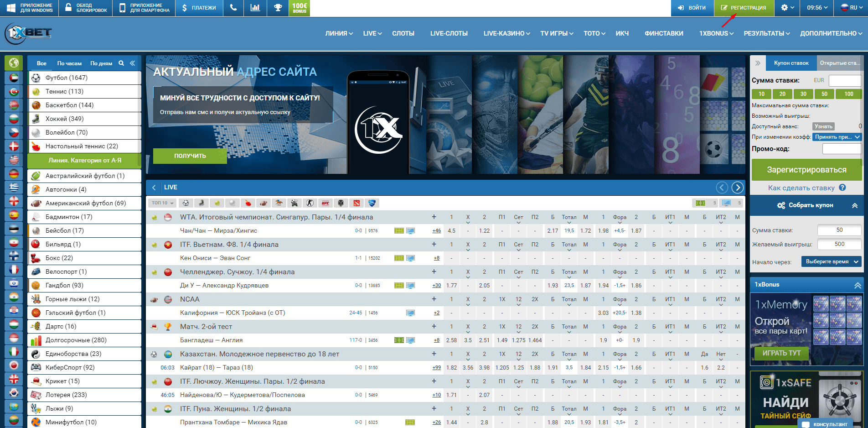Click the green ПОЛУЧИТЬ button
The width and height of the screenshot is (868, 428).
coord(190,156)
